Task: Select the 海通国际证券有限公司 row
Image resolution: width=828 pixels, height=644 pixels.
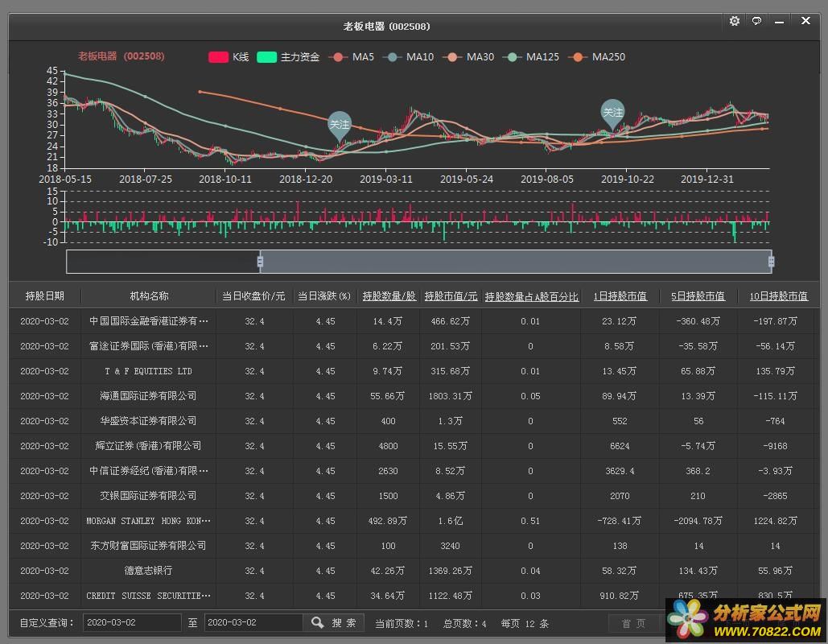Action: pos(412,396)
